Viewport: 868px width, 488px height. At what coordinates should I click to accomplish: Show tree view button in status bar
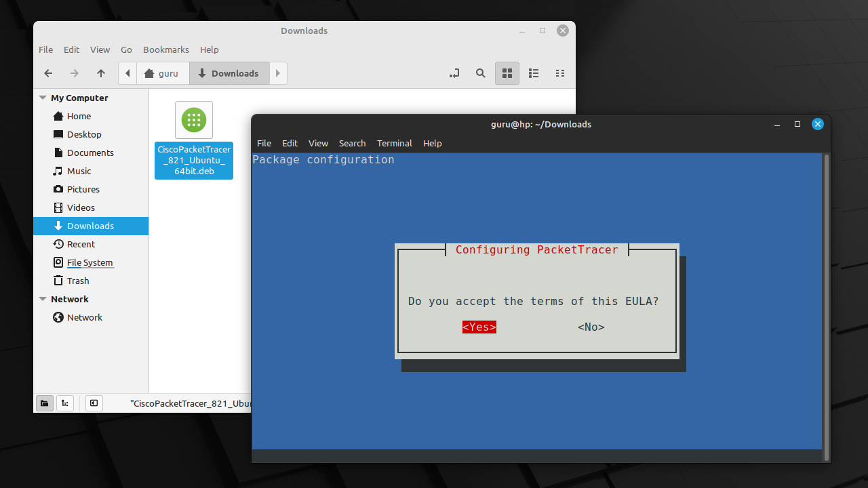(x=65, y=403)
